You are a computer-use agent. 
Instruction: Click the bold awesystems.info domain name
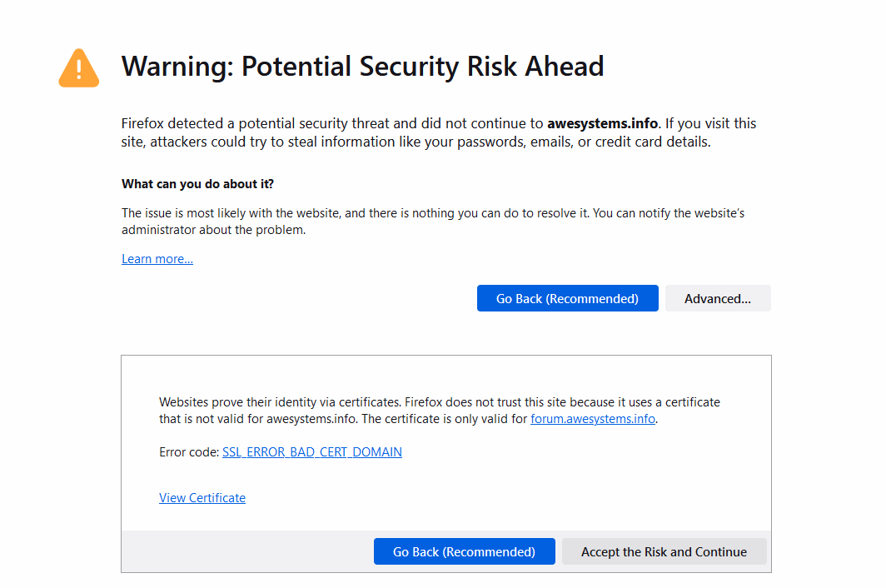point(602,123)
